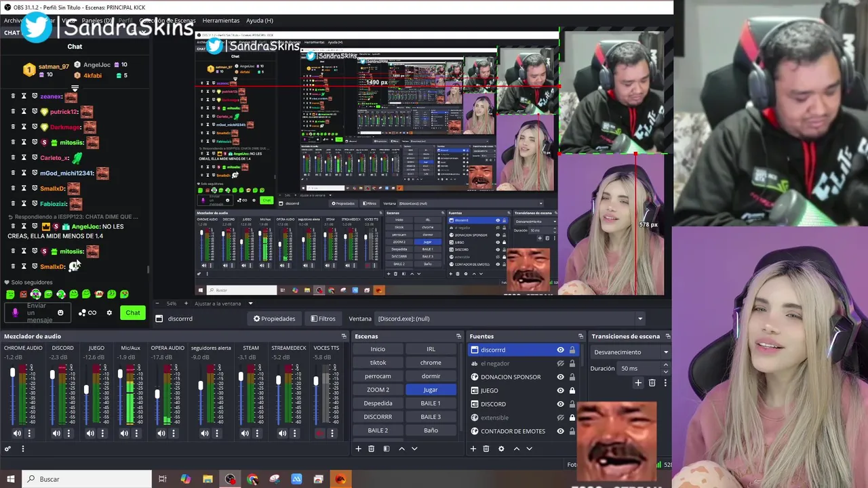868x488 pixels.
Task: Open CHROME AUDIO channel options menu
Action: pos(29,433)
